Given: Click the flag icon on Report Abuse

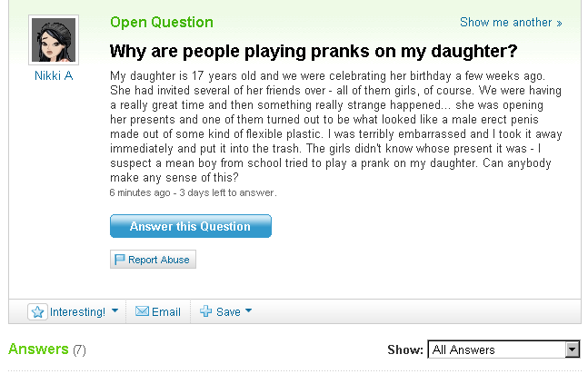Looking at the screenshot, I should pos(119,260).
